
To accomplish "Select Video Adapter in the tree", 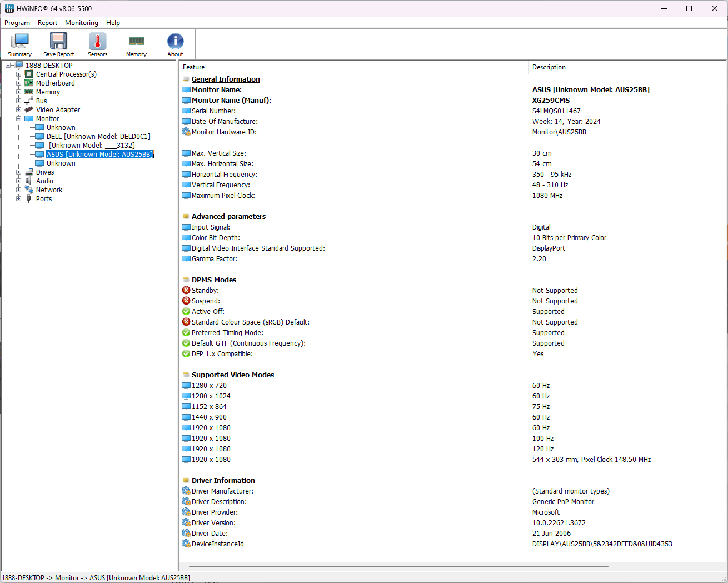I will point(58,110).
